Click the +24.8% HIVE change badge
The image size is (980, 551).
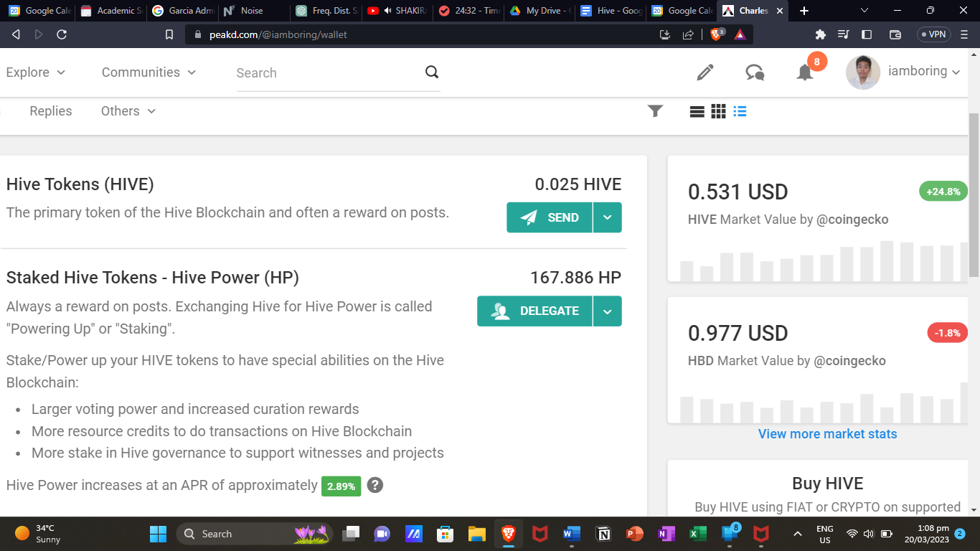point(943,192)
